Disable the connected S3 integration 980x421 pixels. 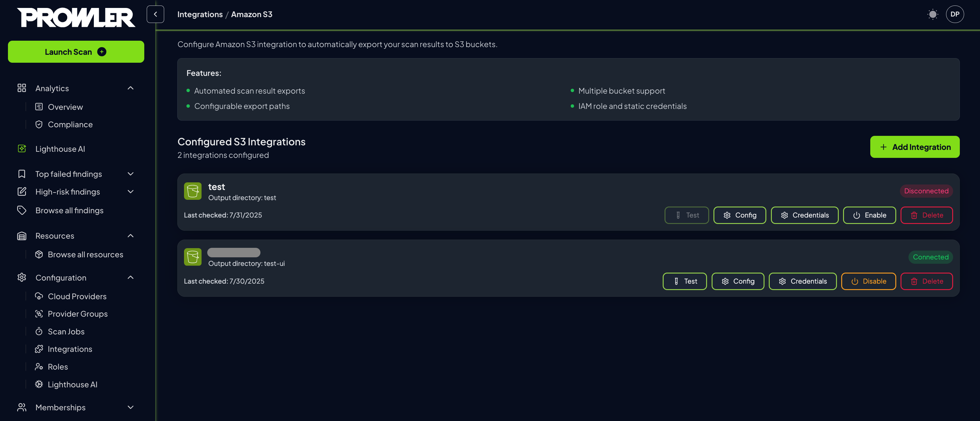pyautogui.click(x=868, y=281)
